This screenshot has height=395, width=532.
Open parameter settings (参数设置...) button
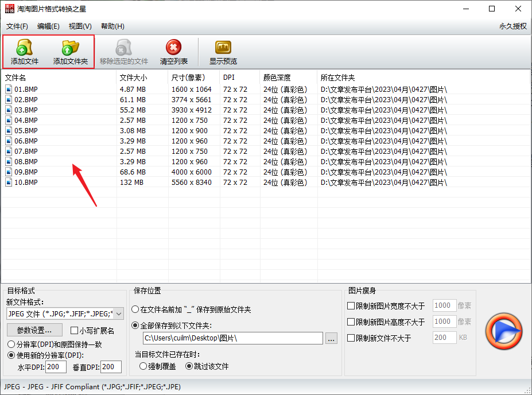(x=34, y=330)
